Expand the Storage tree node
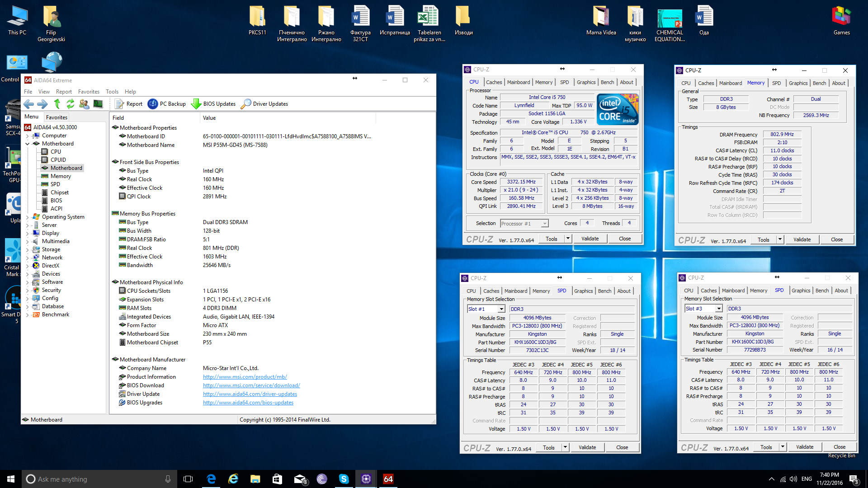The width and height of the screenshot is (868, 488). tap(28, 249)
